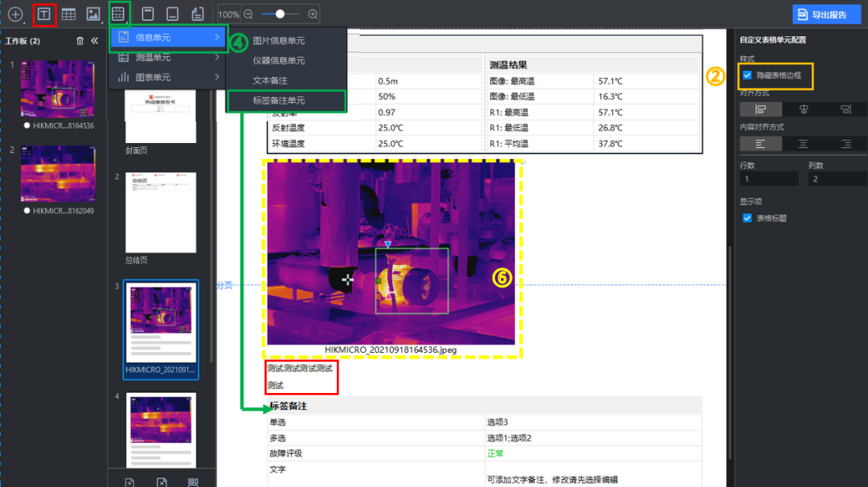
Task: Open the unit module toolbar icon
Action: (118, 14)
